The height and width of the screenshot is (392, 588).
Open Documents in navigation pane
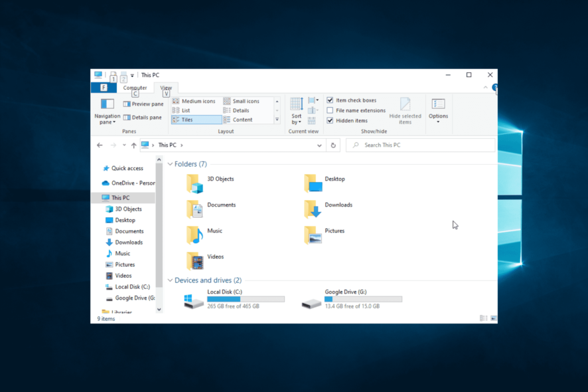(x=129, y=231)
